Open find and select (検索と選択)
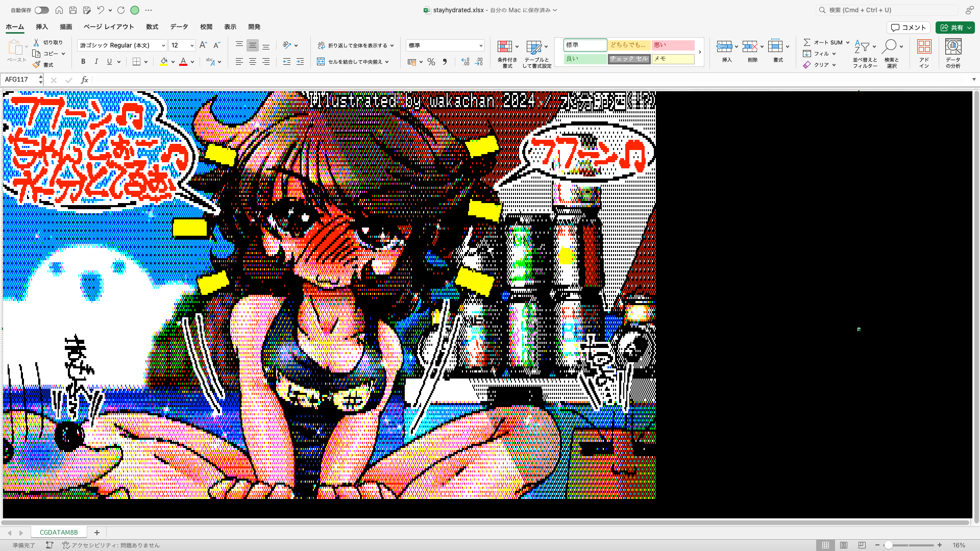This screenshot has width=980, height=551. point(892,54)
